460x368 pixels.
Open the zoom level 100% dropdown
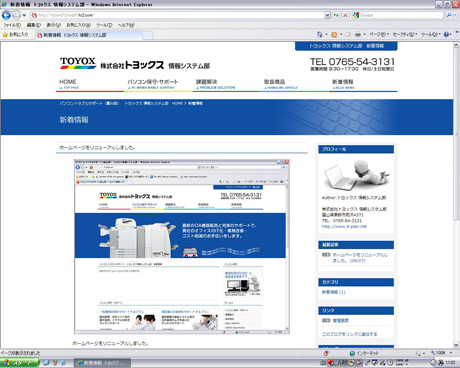442,353
